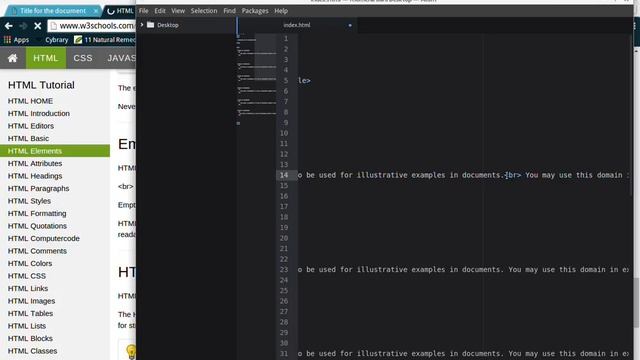Viewport: 640px width, 360px height.
Task: Open HTML Images in the sidebar
Action: click(x=31, y=301)
